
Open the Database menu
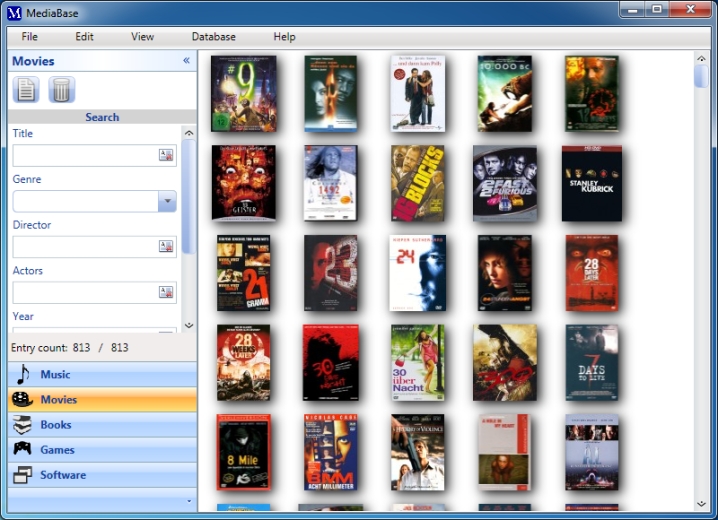[x=214, y=37]
